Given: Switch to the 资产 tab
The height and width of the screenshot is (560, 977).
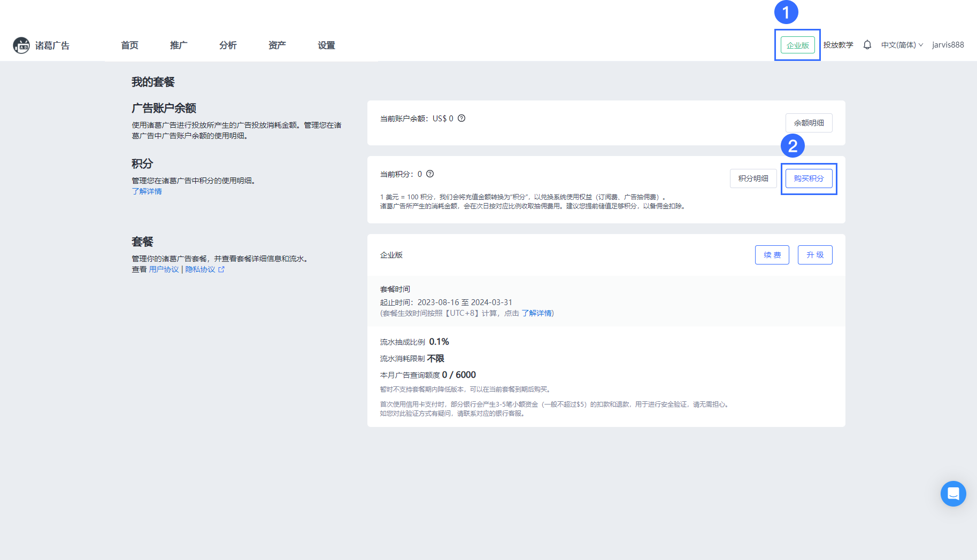Looking at the screenshot, I should pos(276,45).
